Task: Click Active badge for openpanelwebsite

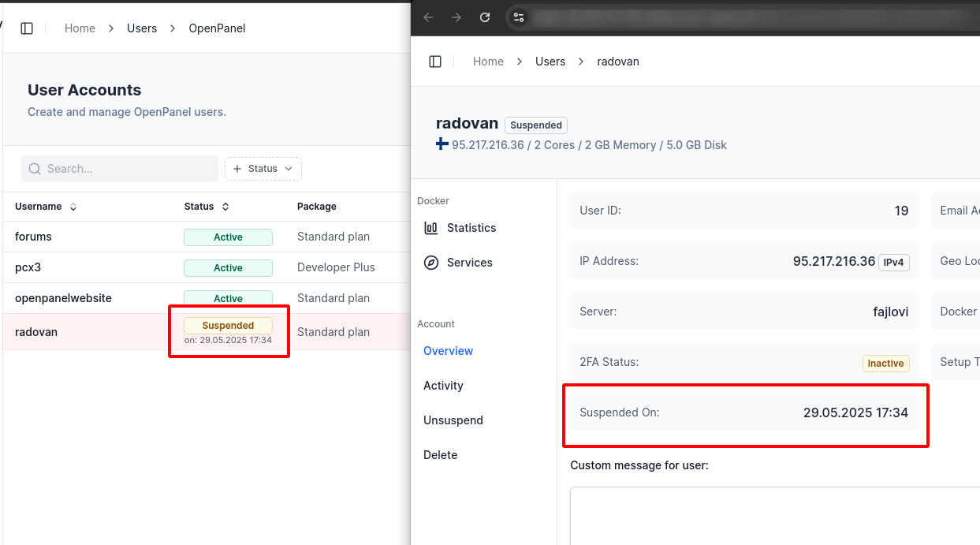Action: coord(228,298)
